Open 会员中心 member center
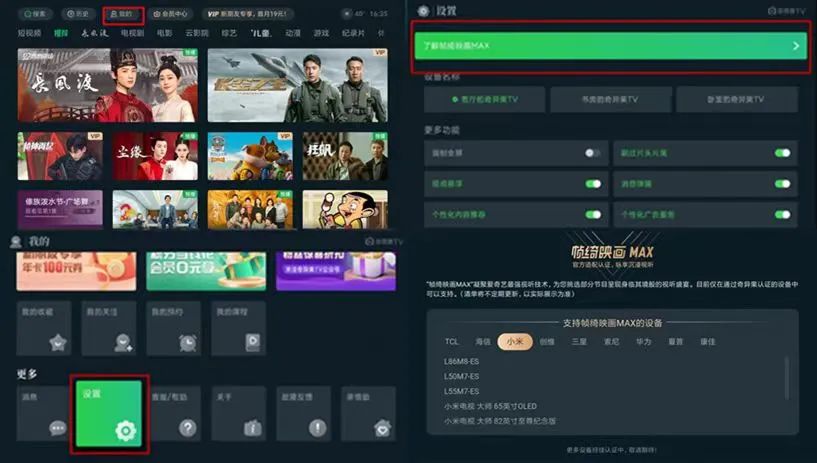This screenshot has height=463, width=817. click(x=170, y=14)
